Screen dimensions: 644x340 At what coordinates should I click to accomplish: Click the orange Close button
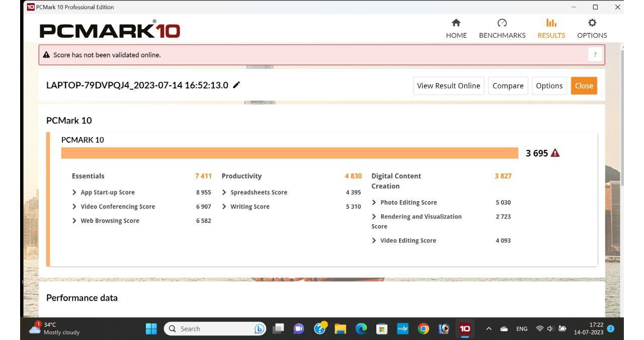(x=584, y=86)
